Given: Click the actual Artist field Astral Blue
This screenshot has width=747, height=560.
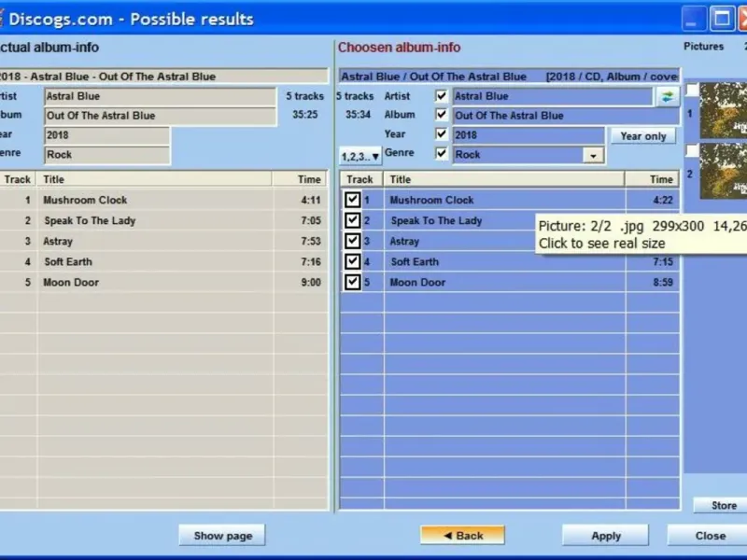Looking at the screenshot, I should point(160,96).
